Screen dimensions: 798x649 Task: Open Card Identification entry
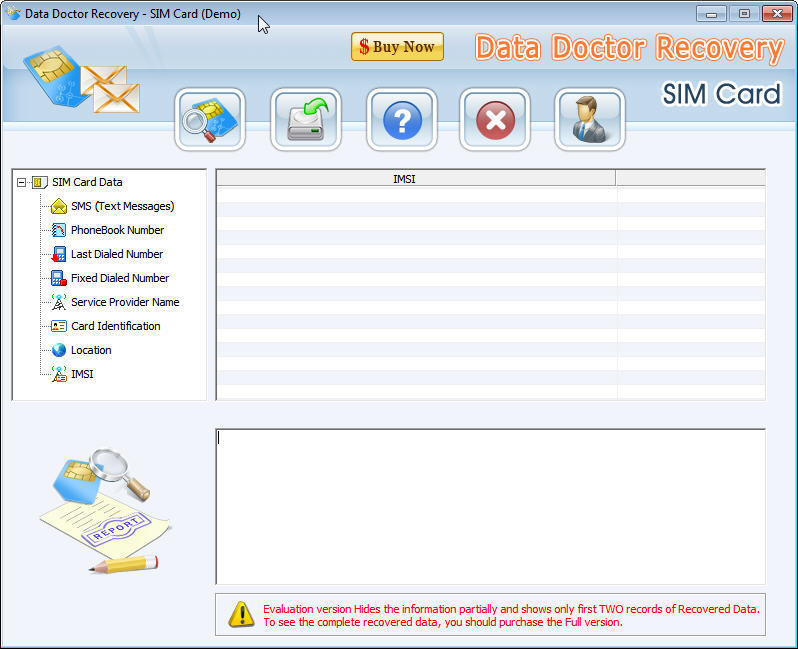116,326
